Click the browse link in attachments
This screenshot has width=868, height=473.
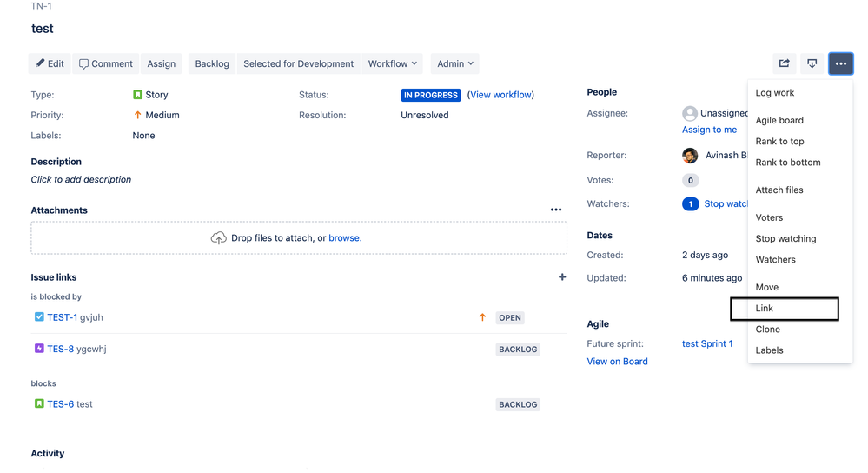tap(344, 237)
